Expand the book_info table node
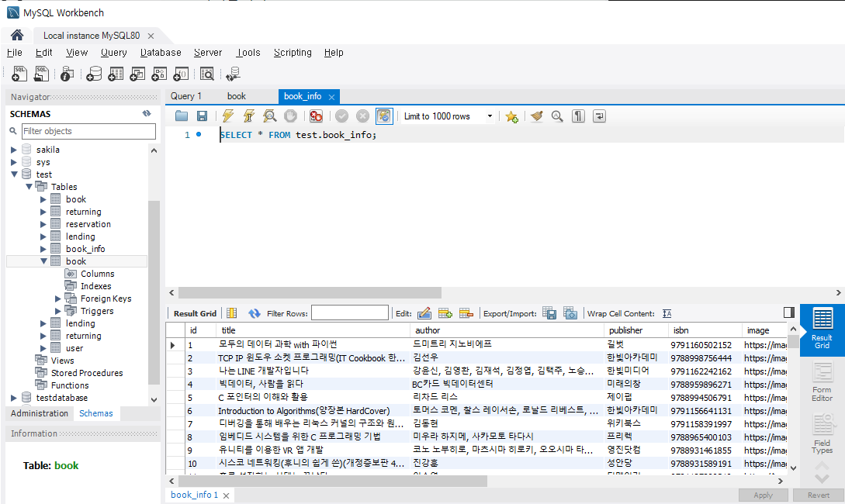845x504 pixels. tap(43, 249)
